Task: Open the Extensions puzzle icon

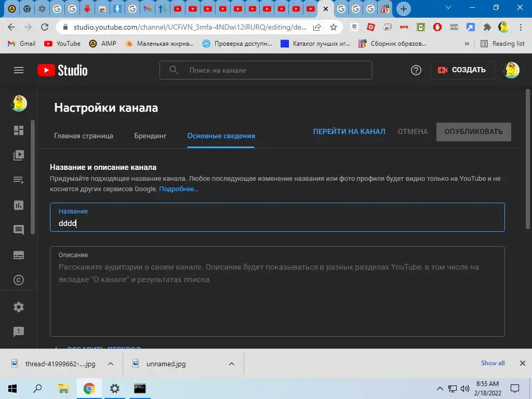Action: [x=487, y=27]
